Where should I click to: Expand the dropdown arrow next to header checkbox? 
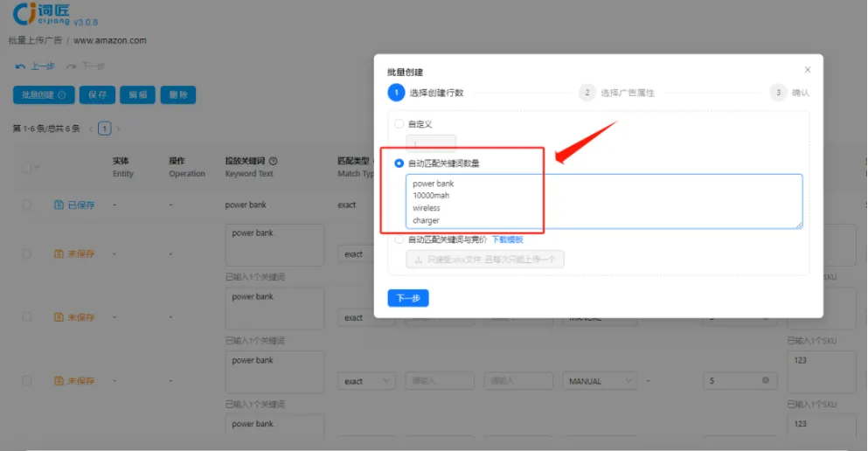click(x=37, y=167)
